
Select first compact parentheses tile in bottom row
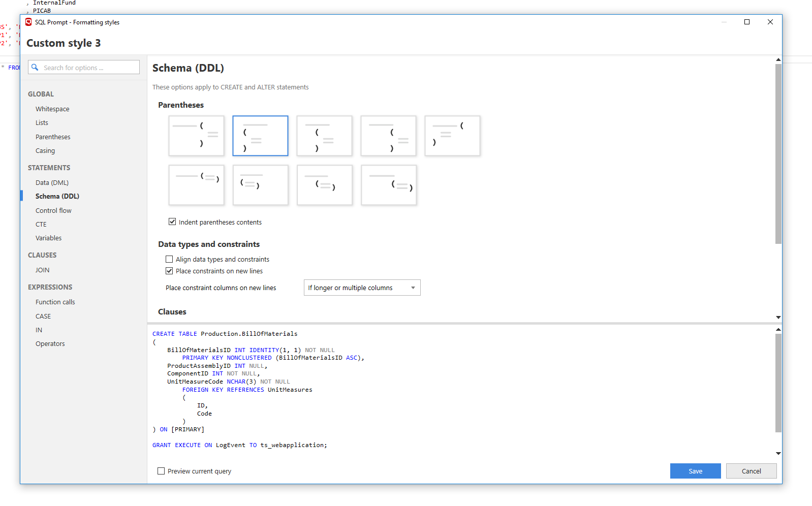tap(196, 185)
